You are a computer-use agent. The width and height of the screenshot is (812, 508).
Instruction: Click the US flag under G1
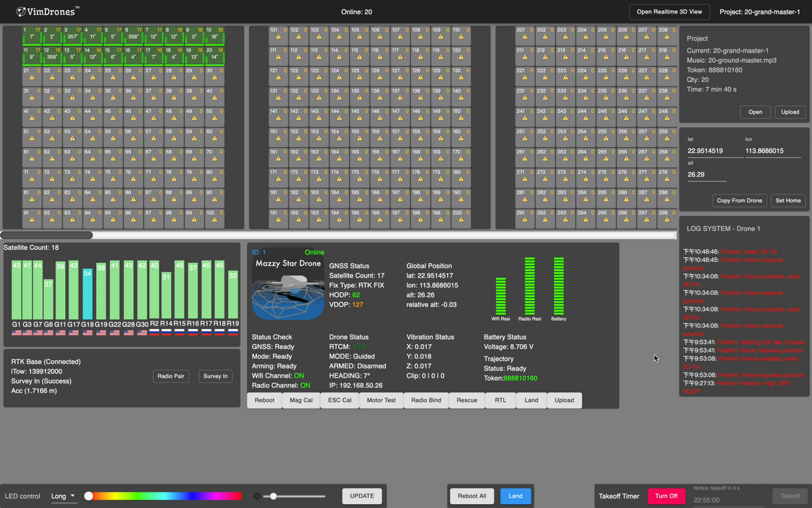tap(16, 333)
